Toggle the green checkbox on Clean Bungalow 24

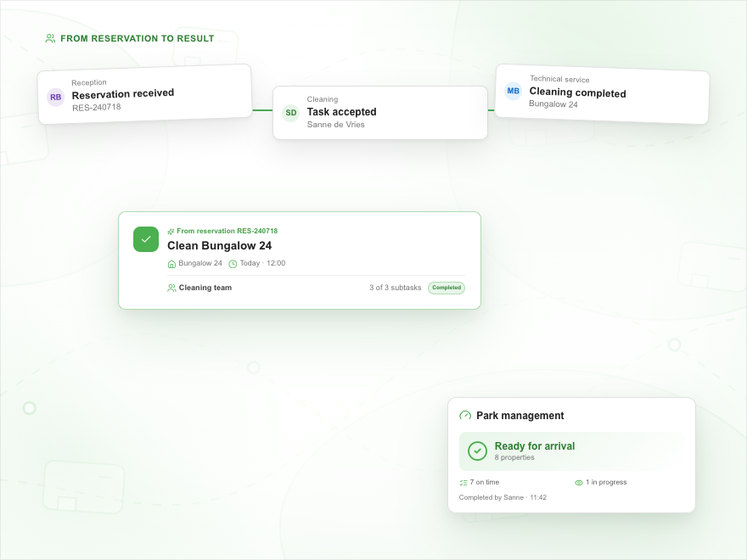(x=146, y=239)
